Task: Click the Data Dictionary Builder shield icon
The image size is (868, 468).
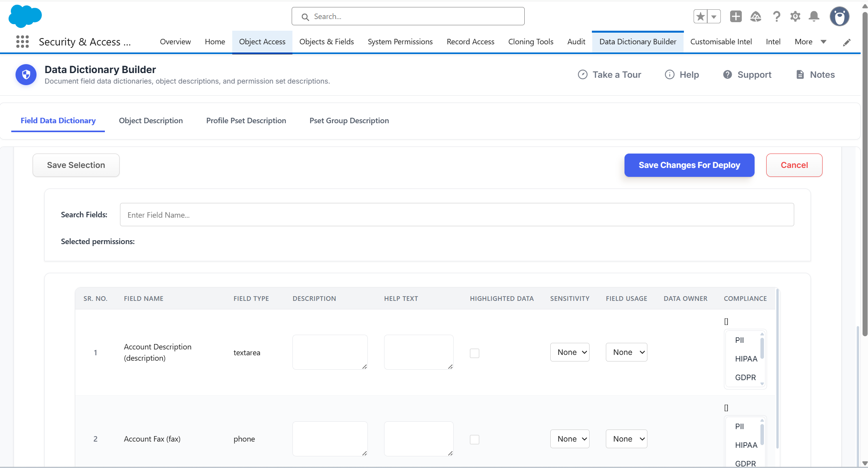Action: 26,75
